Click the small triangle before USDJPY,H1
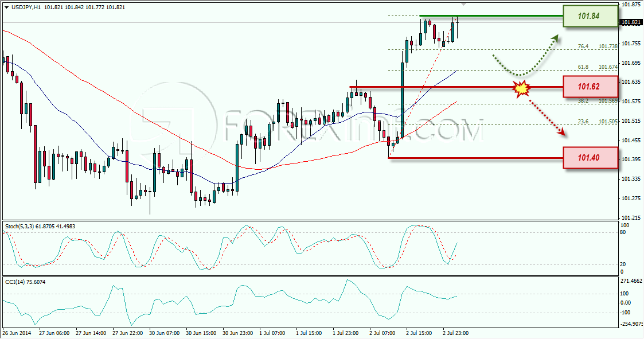The width and height of the screenshot is (644, 339). tap(6, 7)
